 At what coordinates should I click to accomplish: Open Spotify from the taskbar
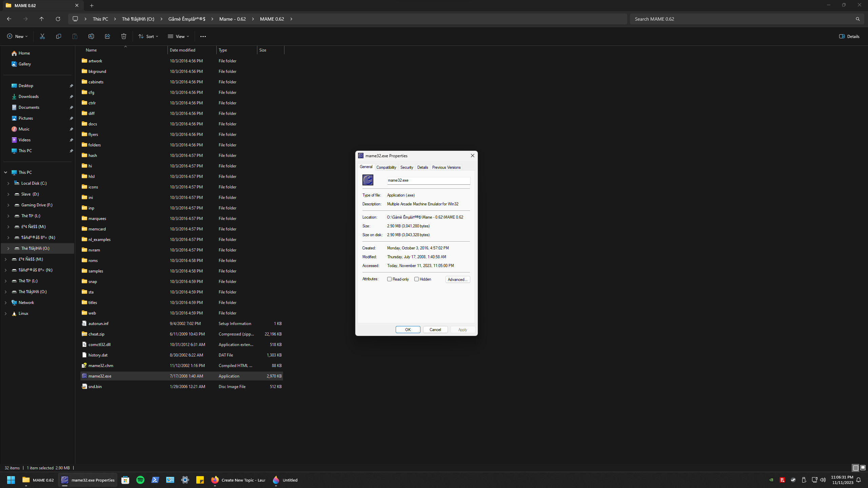140,480
